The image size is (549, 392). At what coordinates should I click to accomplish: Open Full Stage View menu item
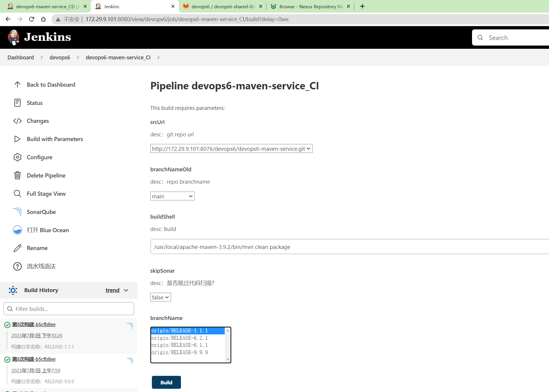46,194
